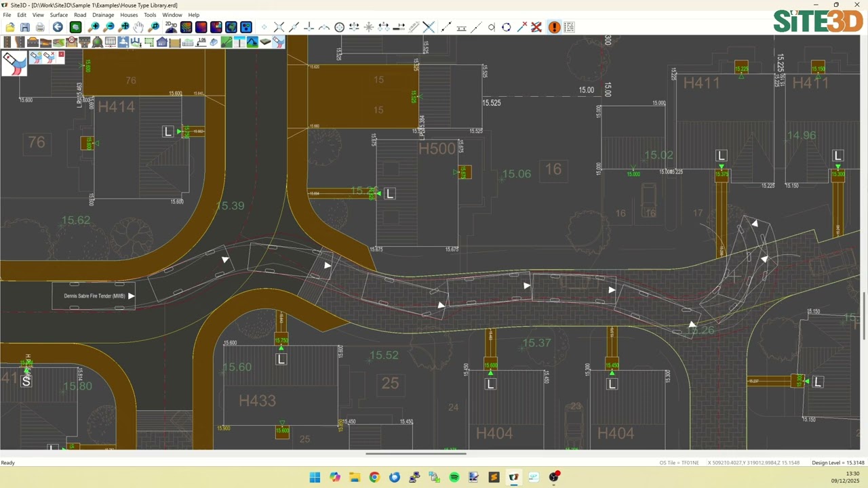Click the Save floppy disk icon
Viewport: 868px width, 488px height.
pyautogui.click(x=25, y=27)
